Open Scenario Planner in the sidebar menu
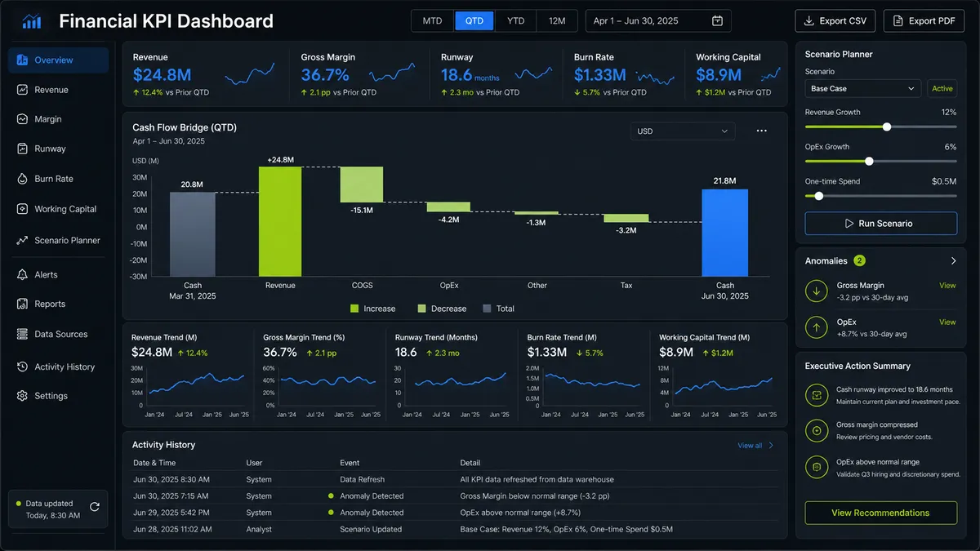This screenshot has width=980, height=551. 58,241
